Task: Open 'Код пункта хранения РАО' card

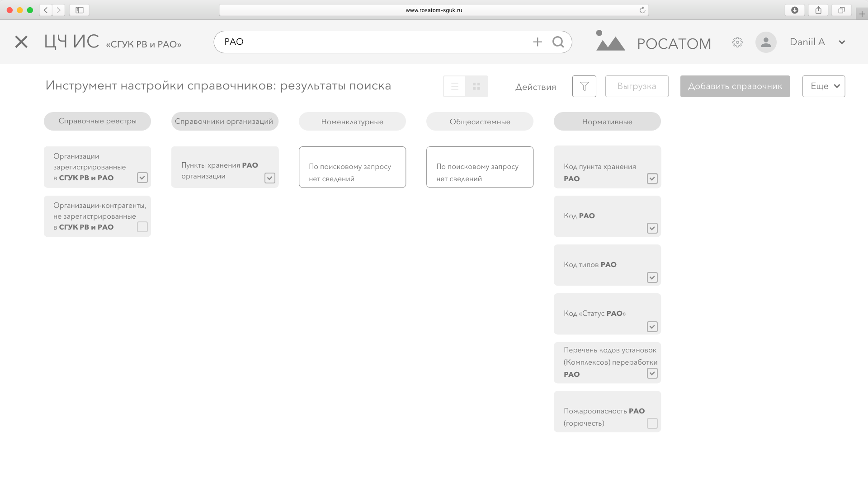Action: click(x=607, y=167)
